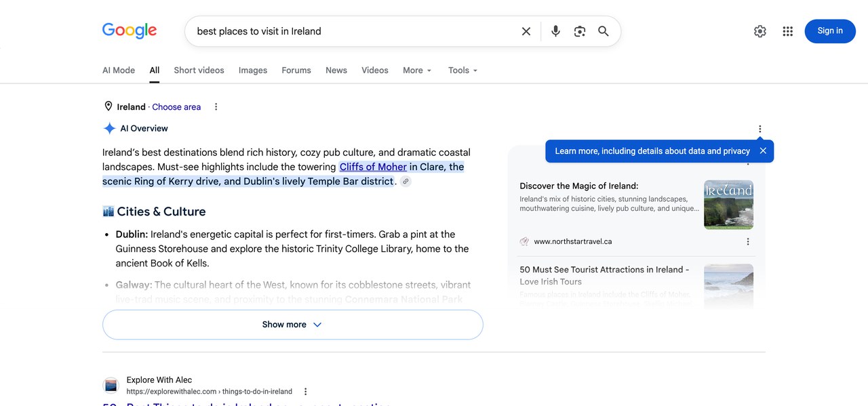Image resolution: width=868 pixels, height=406 pixels.
Task: Expand AI Overview with Show more
Action: 293,325
